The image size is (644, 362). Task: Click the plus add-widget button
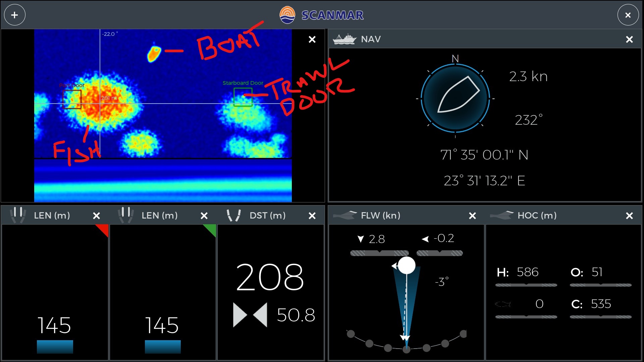point(14,15)
